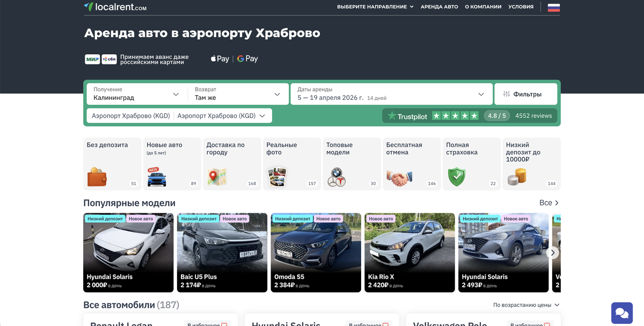Click the Популярные модели heading
644x326 pixels.
point(129,203)
